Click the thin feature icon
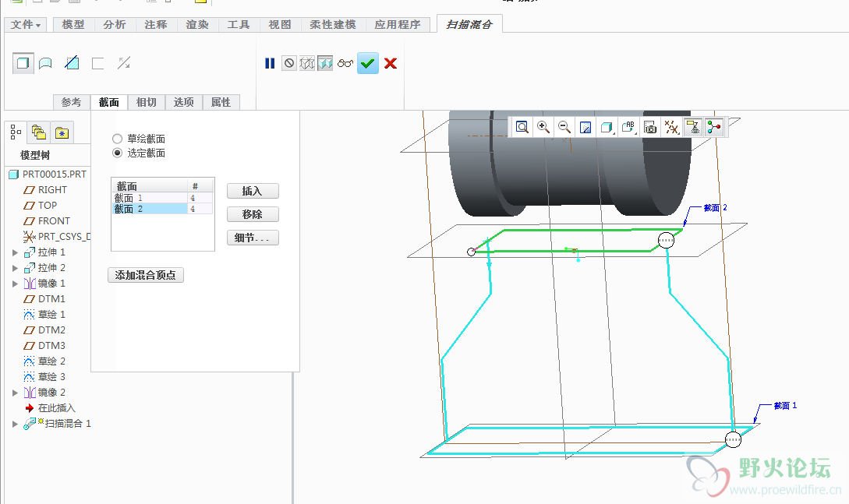This screenshot has width=849, height=504. (98, 63)
